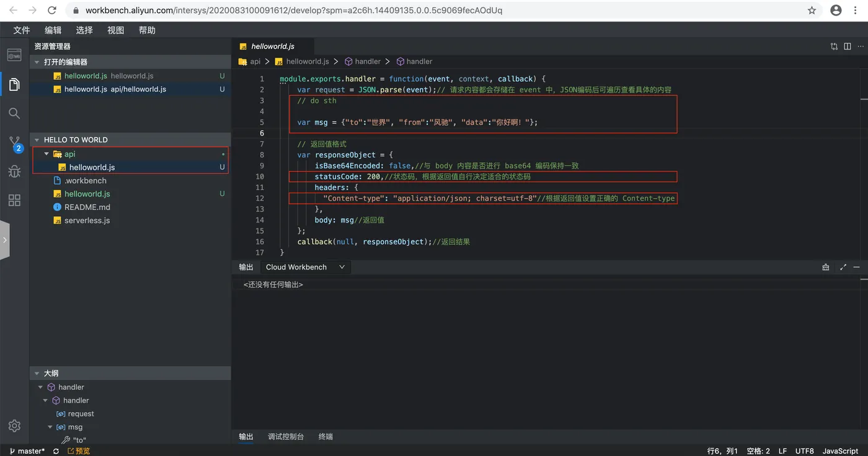Click the 资源管理器 panel title
The height and width of the screenshot is (456, 868).
click(x=53, y=46)
